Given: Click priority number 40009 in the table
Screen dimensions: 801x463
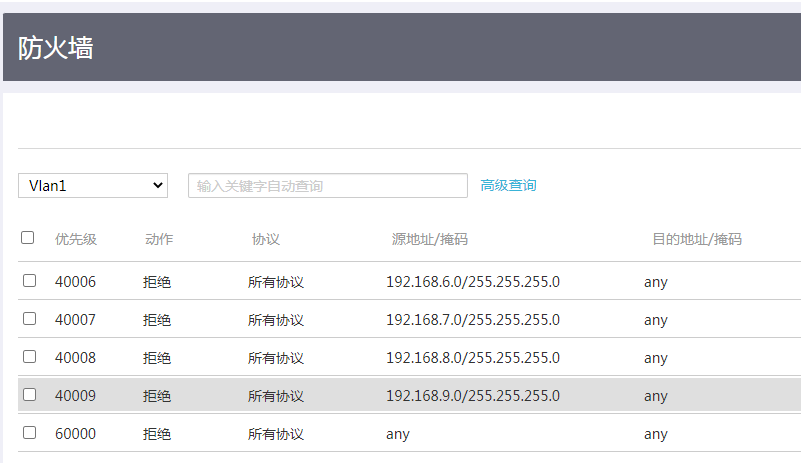Looking at the screenshot, I should point(76,396).
